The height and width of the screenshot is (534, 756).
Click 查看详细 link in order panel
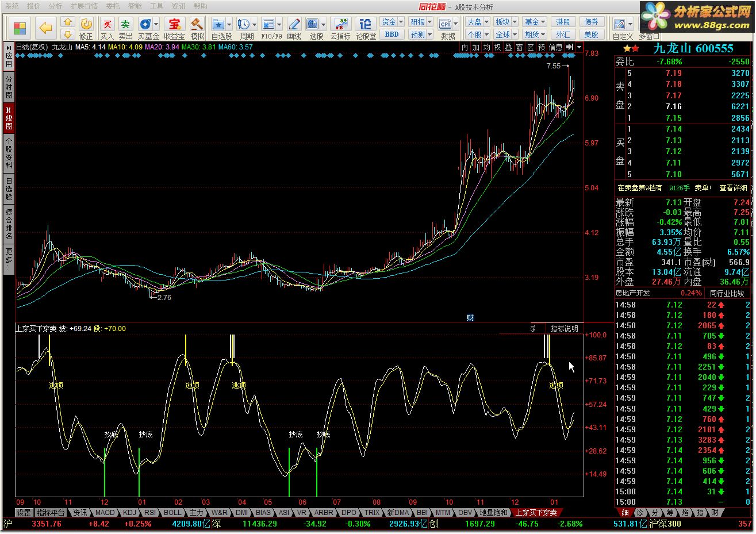pos(733,188)
